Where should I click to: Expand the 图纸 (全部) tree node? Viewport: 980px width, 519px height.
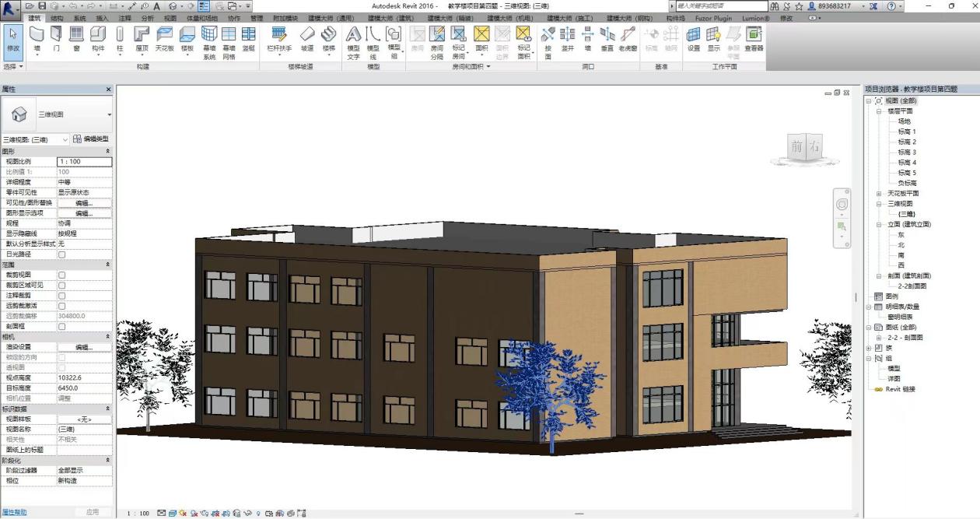pyautogui.click(x=869, y=328)
